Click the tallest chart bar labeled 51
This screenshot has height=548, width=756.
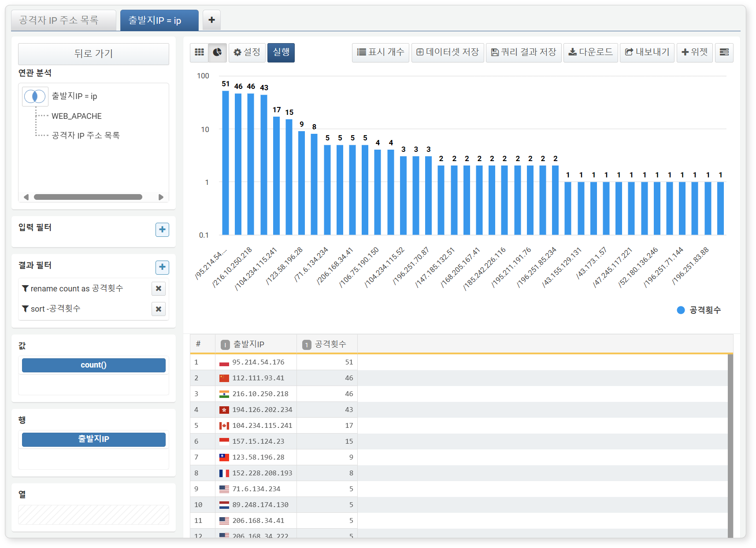tap(226, 163)
